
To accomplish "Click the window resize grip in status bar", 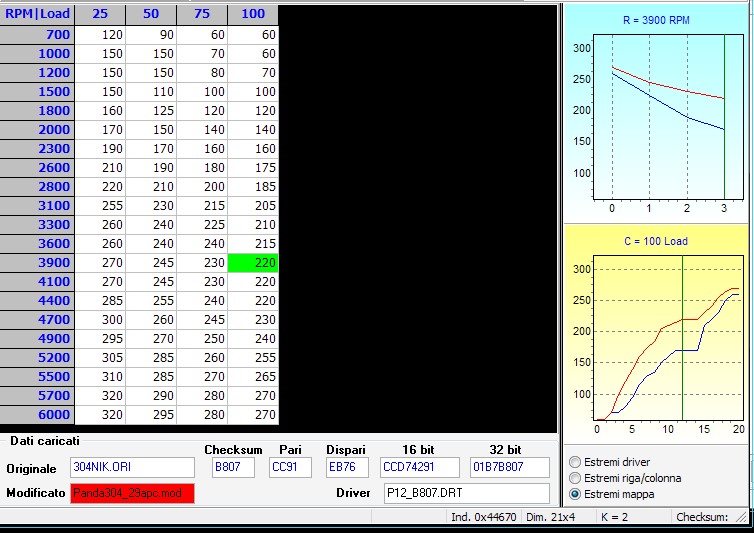I will point(742,518).
